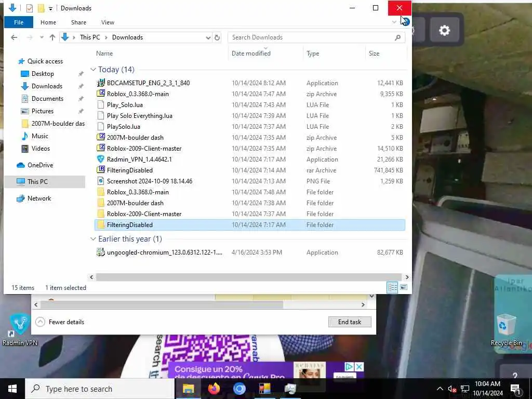Click the Explorer horizontal scrollbar track

(249, 277)
